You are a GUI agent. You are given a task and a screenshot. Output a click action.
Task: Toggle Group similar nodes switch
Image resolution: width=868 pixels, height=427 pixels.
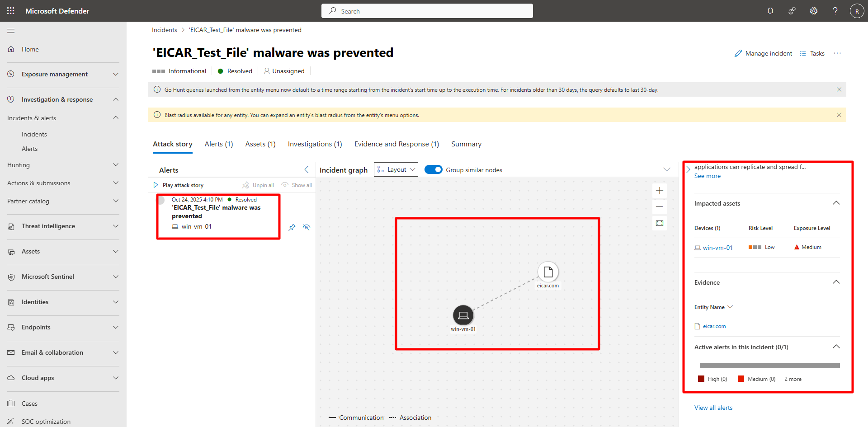(434, 169)
